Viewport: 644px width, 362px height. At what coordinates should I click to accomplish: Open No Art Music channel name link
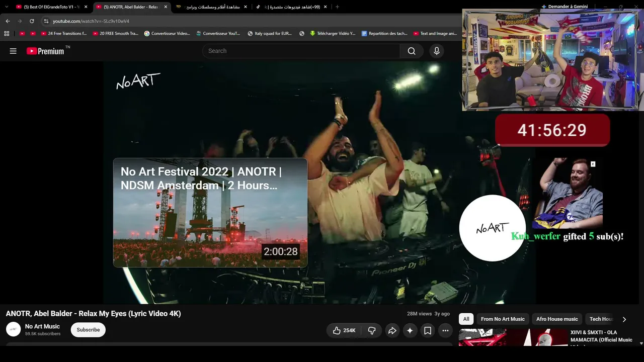tap(42, 326)
